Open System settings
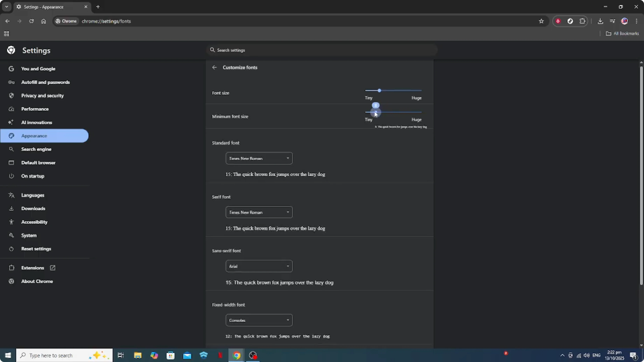 coord(29,235)
